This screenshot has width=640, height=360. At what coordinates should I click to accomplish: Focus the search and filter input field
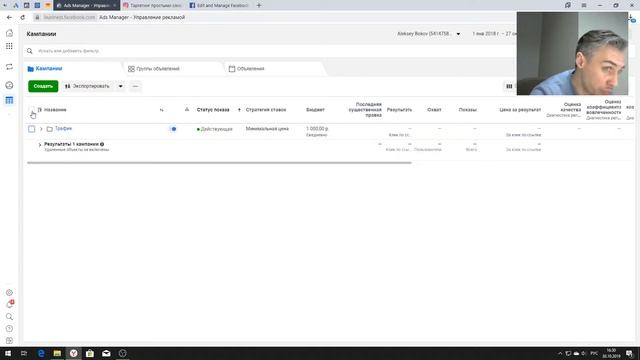[269, 51]
